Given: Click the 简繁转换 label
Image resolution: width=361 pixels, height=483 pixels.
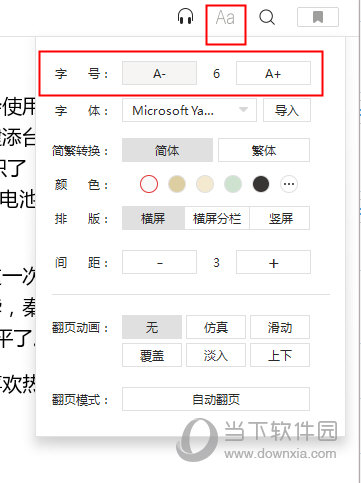Looking at the screenshot, I should click(x=80, y=151).
